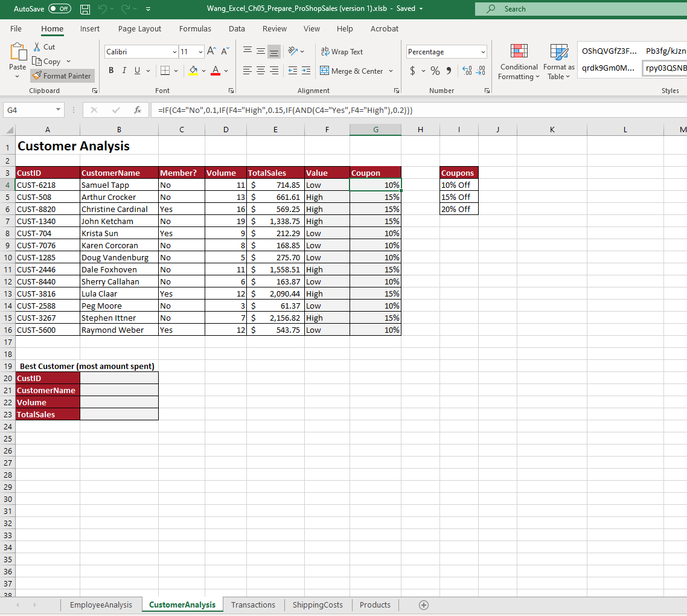687x616 pixels.
Task: Decrease indent
Action: 293,71
